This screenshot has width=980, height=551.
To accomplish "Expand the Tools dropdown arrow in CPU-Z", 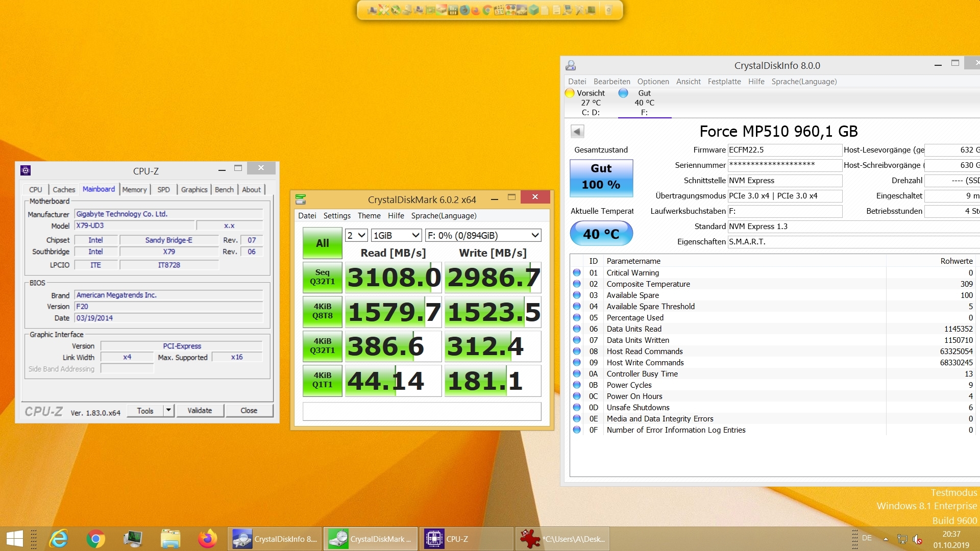I will click(x=169, y=410).
